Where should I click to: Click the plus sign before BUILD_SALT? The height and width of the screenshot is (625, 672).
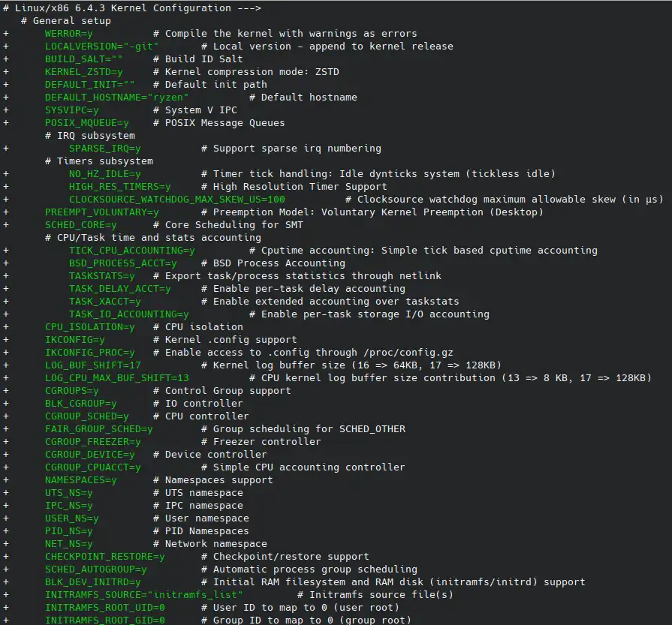(x=6, y=59)
